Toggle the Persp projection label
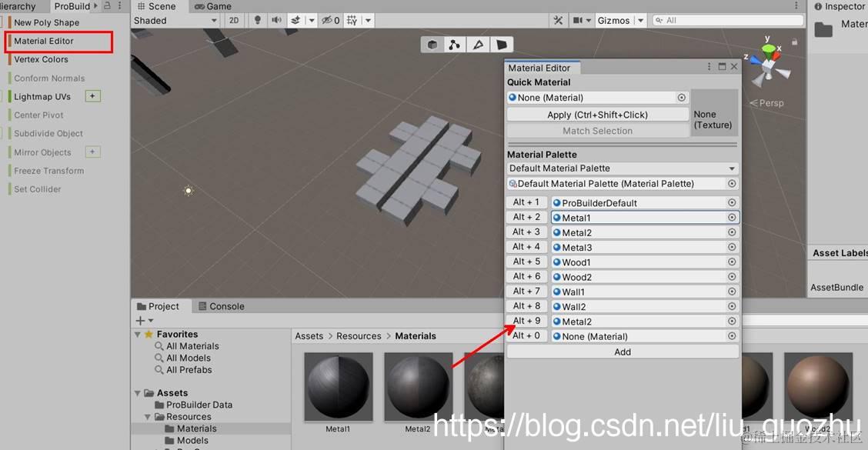868x450 pixels. coord(767,103)
